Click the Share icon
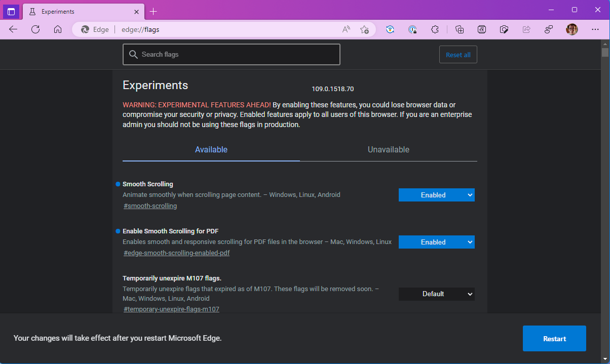Screen dimensions: 610x364 click(526, 29)
